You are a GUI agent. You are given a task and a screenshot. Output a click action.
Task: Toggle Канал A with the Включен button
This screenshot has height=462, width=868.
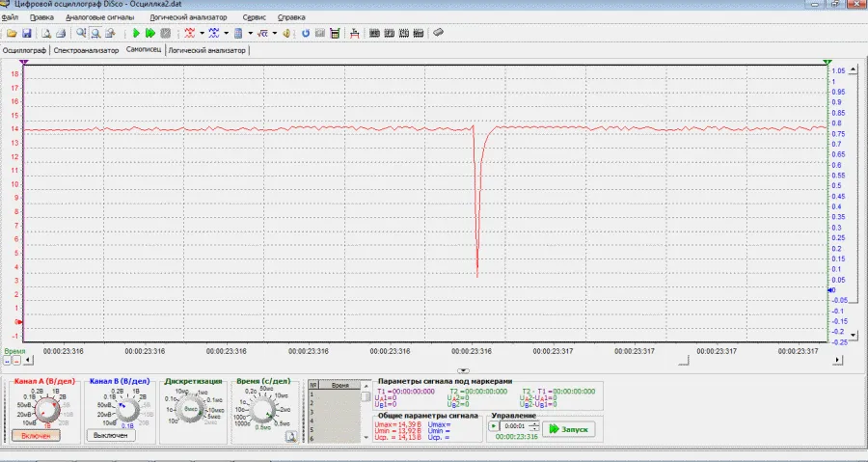36,436
